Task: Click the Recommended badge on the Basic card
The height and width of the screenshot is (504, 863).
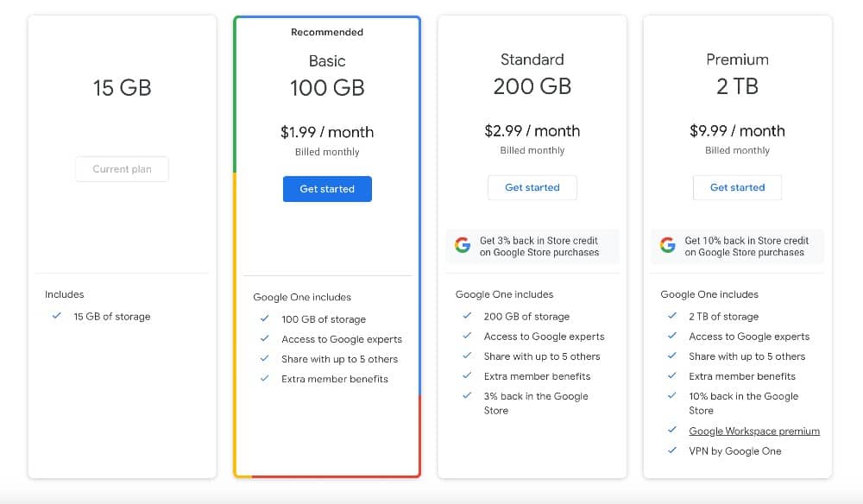Action: pyautogui.click(x=327, y=32)
